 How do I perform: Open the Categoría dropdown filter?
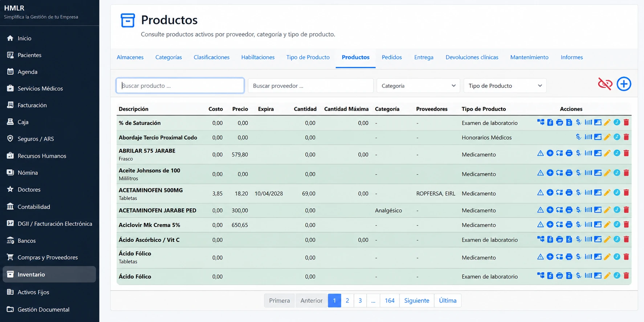pyautogui.click(x=418, y=86)
